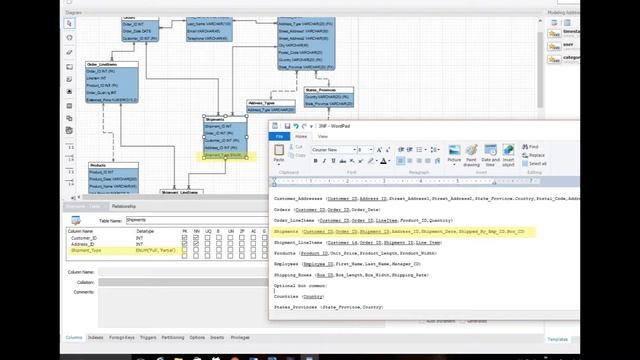Click WordPad Undo icon in title bar
The image size is (640, 360).
click(x=296, y=126)
